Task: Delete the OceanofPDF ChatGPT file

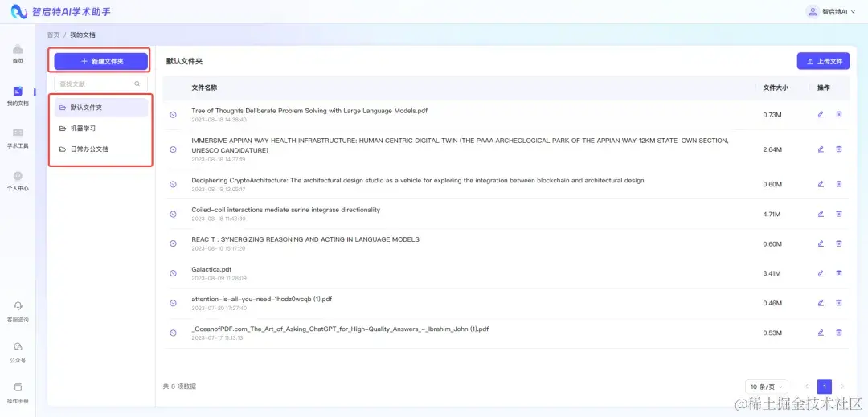Action: (838, 333)
